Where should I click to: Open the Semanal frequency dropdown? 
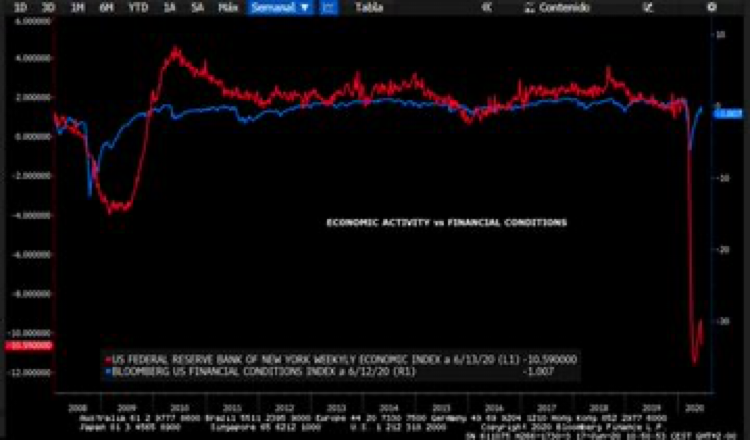coord(280,7)
